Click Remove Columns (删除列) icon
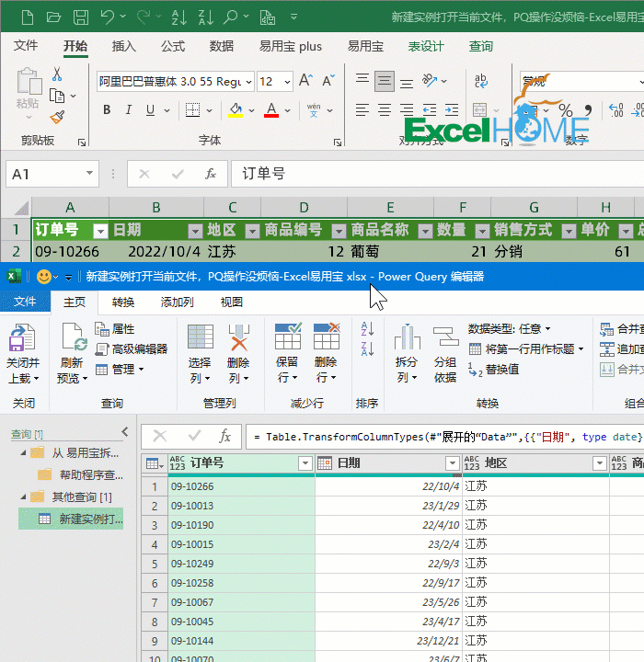Image resolution: width=644 pixels, height=662 pixels. click(x=239, y=354)
